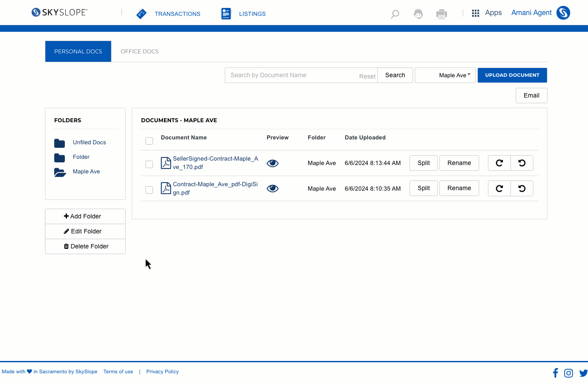Click the folder icon beside Folder

[60, 158]
